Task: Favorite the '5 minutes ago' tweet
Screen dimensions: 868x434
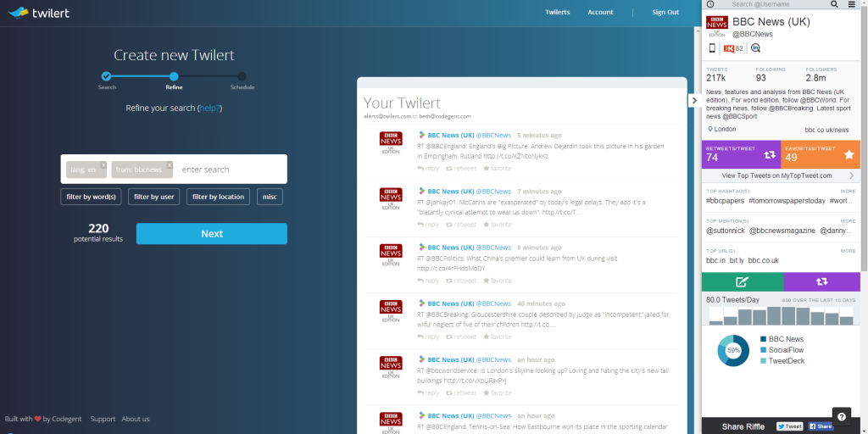Action: click(497, 169)
